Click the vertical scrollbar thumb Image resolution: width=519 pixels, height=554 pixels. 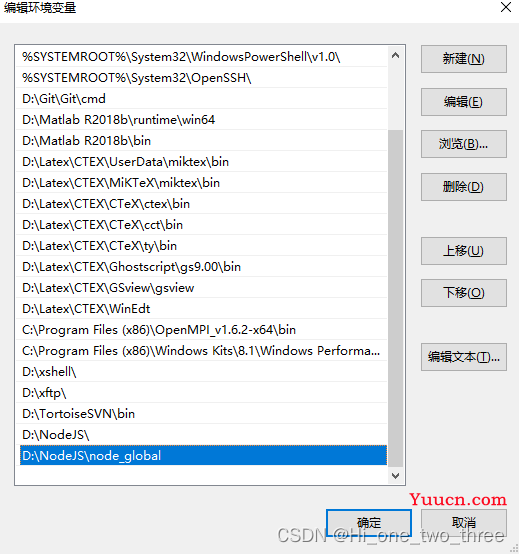pos(396,298)
